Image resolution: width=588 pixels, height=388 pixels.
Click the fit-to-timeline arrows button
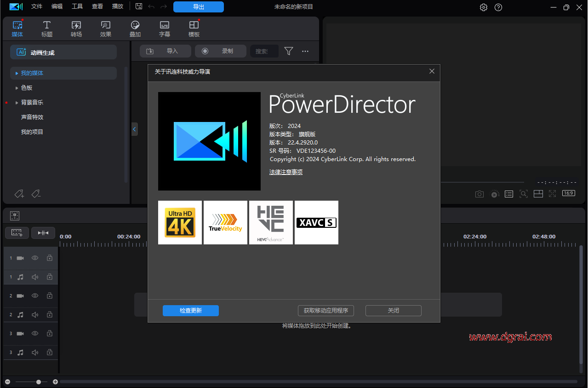point(43,233)
